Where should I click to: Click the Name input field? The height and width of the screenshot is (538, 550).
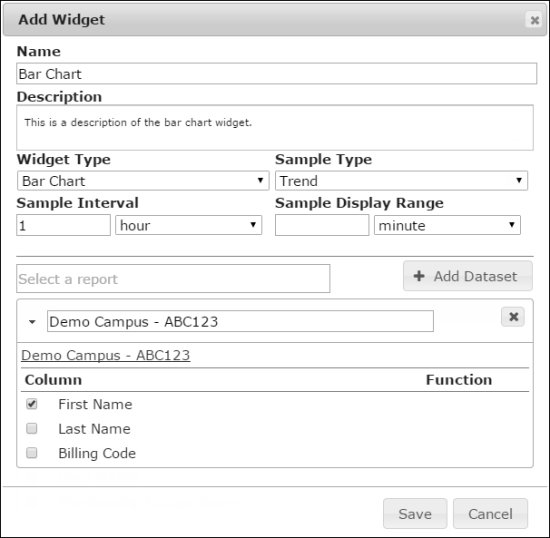[x=276, y=74]
